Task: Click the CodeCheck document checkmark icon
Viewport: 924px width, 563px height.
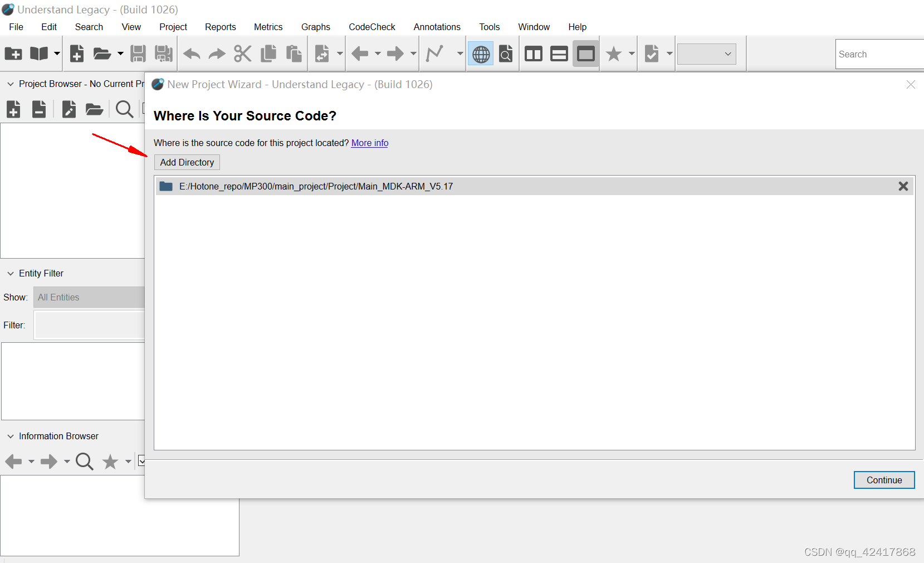Action: [x=652, y=54]
